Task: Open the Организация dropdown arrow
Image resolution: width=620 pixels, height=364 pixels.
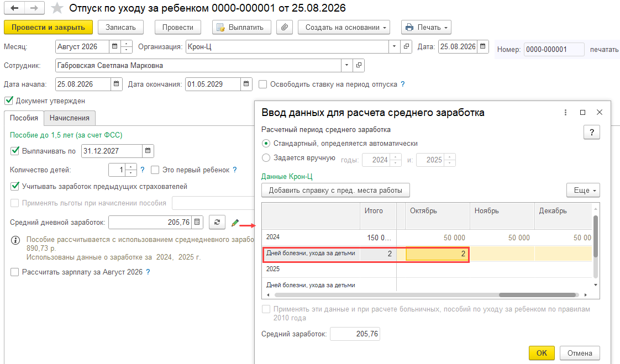Action: [394, 46]
